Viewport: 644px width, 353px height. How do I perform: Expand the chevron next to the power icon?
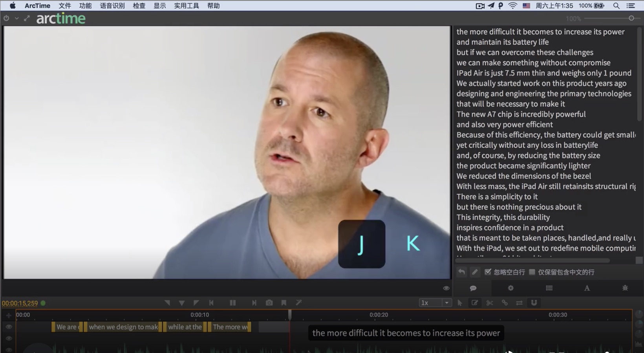(x=16, y=18)
